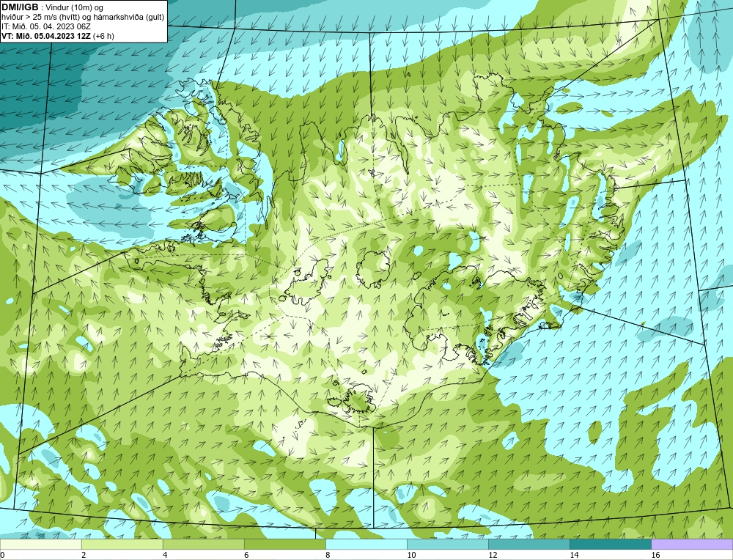The height and width of the screenshot is (560, 733).
Task: Click the 'DMI/IGB : Vindur (10m) og' title line
Action: (x=53, y=7)
